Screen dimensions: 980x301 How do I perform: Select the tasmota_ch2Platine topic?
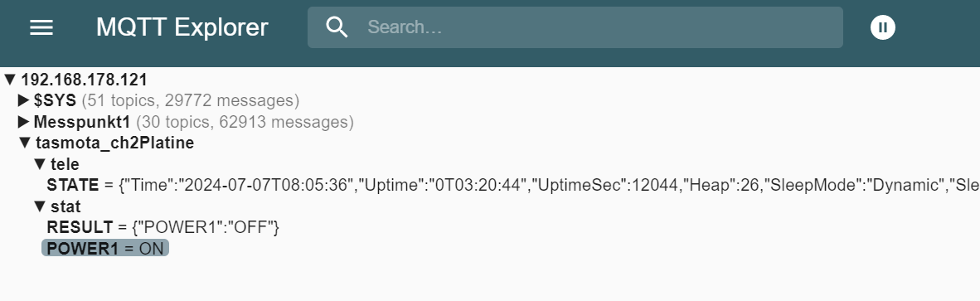[115, 143]
